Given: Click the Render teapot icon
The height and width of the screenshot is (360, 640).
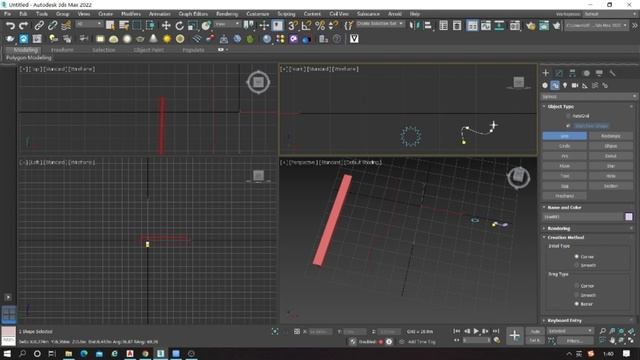Looking at the screenshot, I should (557, 26).
